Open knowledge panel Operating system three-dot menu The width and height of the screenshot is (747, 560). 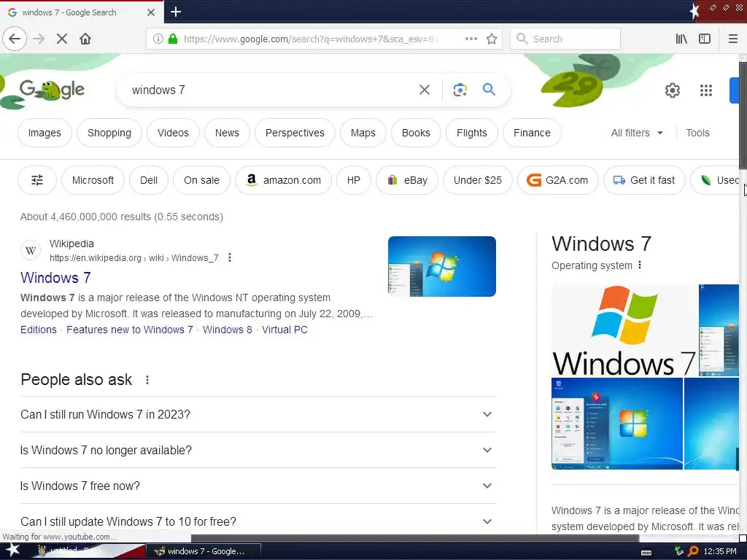click(x=639, y=265)
